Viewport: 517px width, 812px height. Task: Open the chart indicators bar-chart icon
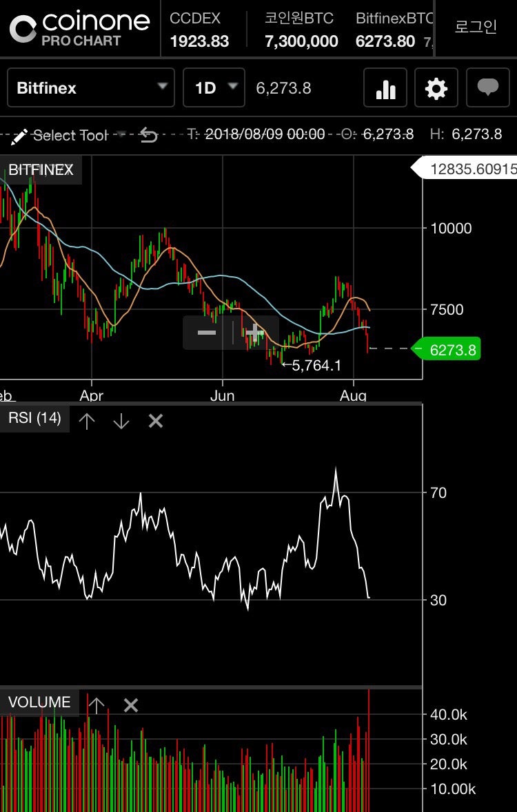coord(385,87)
